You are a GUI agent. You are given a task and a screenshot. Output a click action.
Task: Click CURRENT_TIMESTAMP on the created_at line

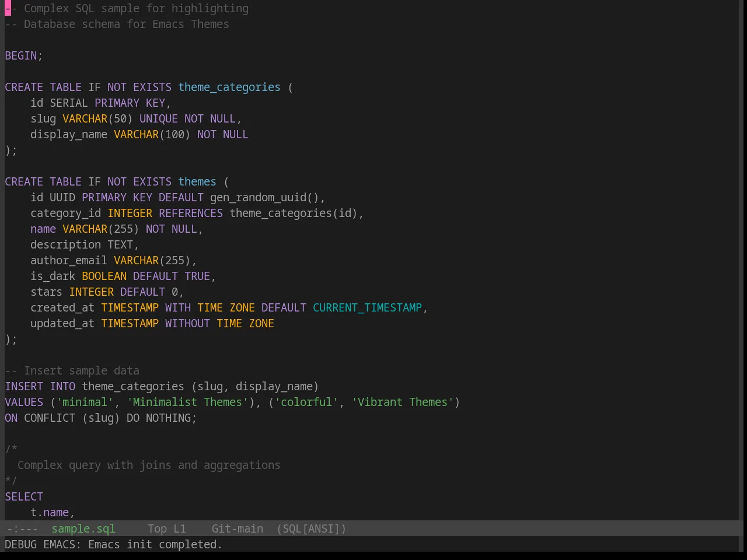click(368, 307)
